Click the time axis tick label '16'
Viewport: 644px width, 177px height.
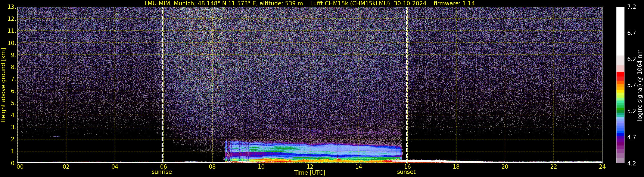[407, 167]
